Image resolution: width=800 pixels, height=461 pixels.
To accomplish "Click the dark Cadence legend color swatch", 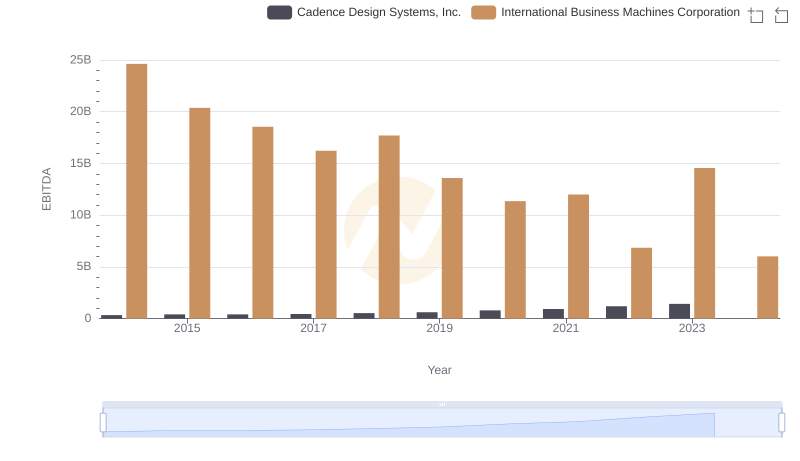I will tap(280, 12).
